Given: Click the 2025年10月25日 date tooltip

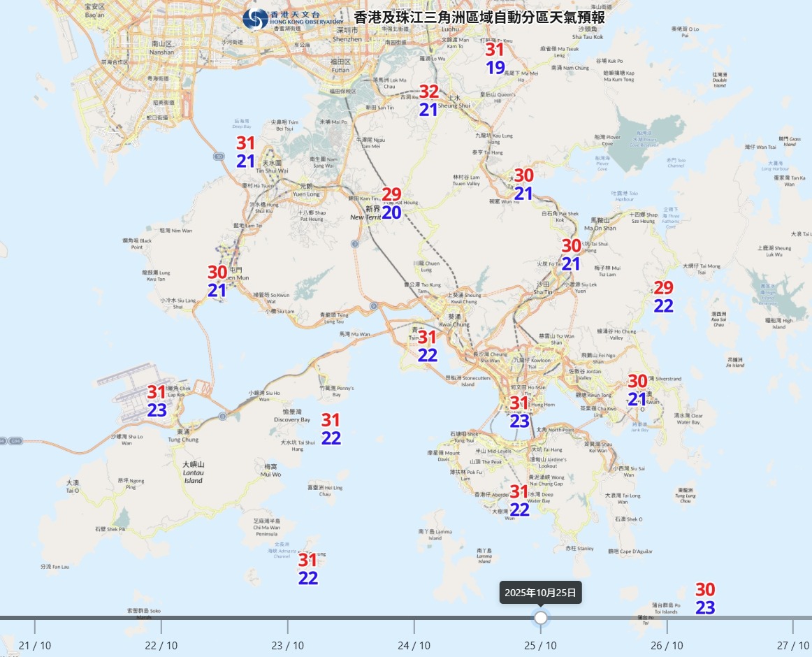Looking at the screenshot, I should [540, 592].
